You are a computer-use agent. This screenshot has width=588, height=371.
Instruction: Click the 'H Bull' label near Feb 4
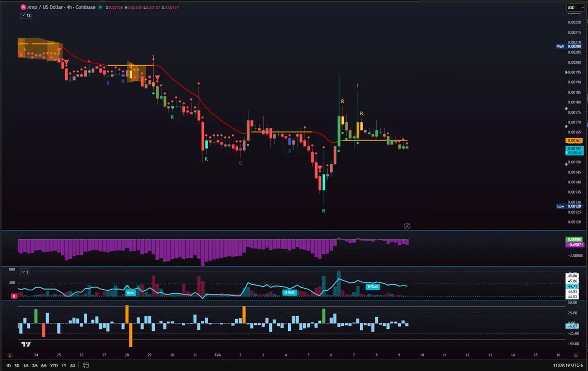[x=289, y=292]
